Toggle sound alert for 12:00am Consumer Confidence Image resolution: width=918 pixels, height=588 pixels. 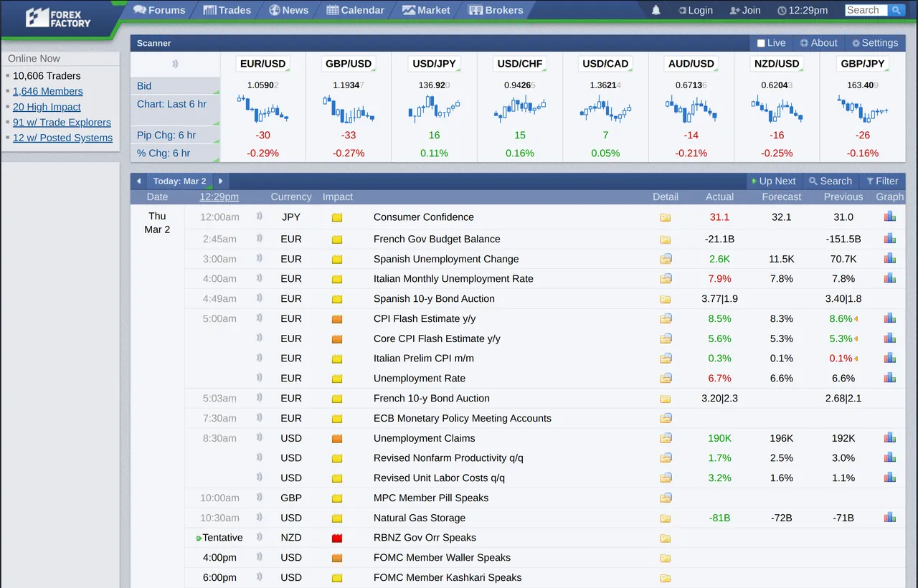260,217
